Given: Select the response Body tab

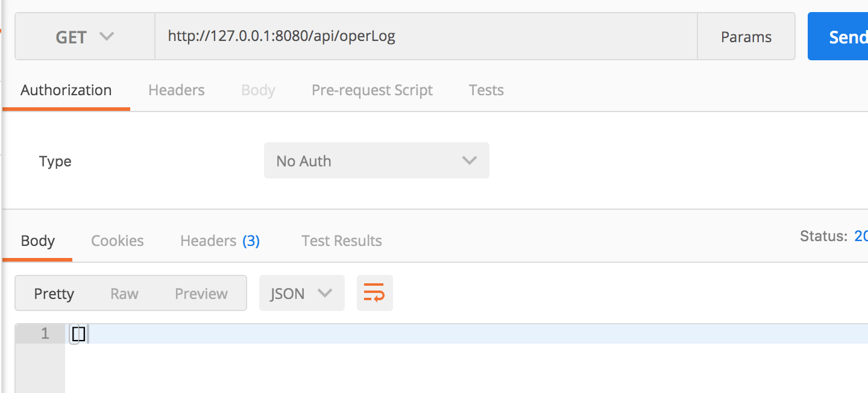Looking at the screenshot, I should click(38, 241).
